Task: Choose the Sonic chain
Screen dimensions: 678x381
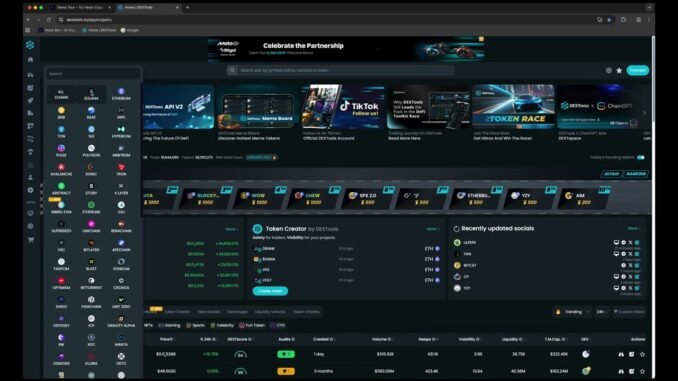Action: [91, 170]
